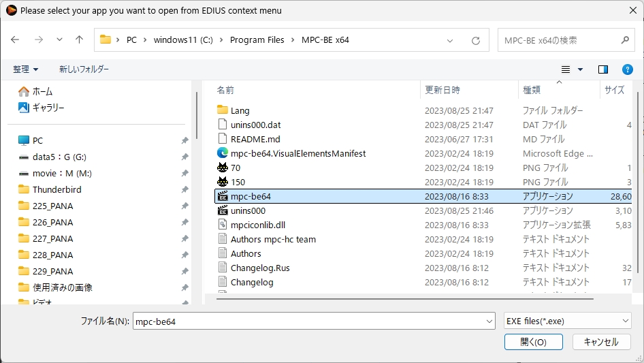The width and height of the screenshot is (644, 363).
Task: Select Program Files breadcrumb
Action: click(257, 40)
